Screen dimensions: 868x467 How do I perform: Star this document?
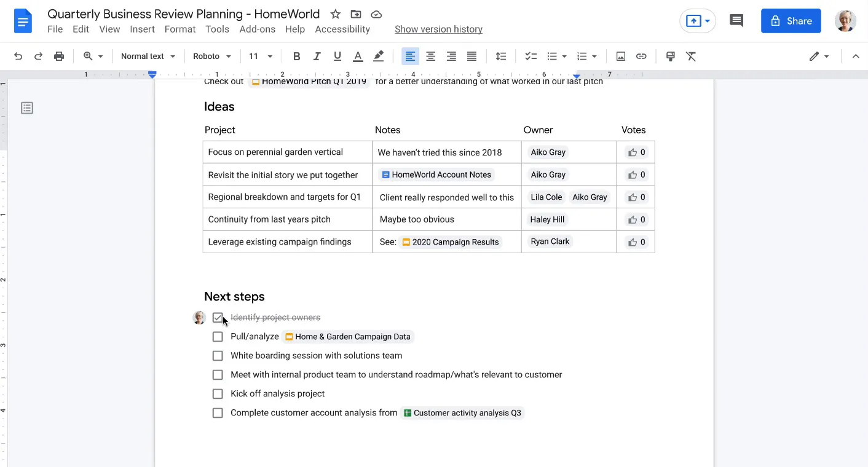click(x=335, y=14)
